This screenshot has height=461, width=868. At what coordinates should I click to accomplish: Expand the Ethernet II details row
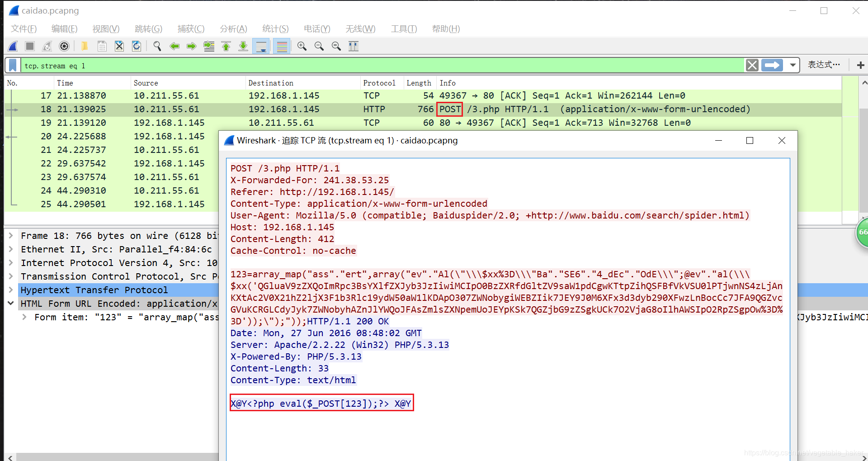[x=11, y=249]
